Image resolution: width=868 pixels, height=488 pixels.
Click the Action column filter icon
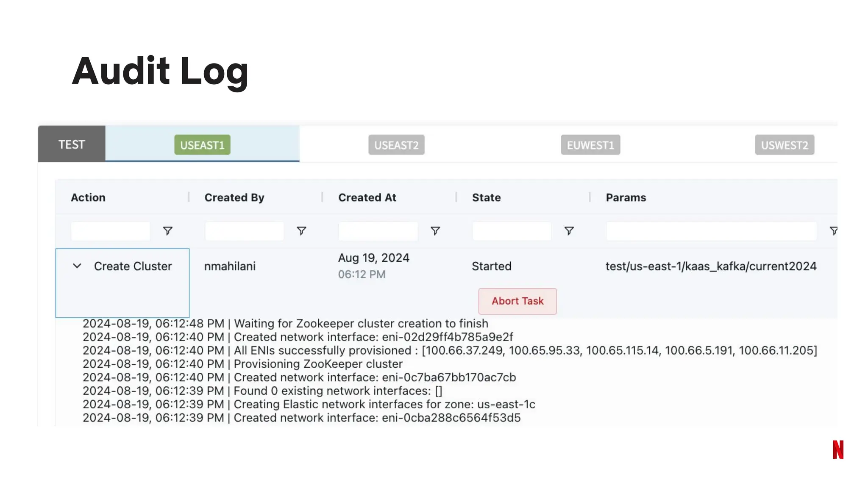[168, 231]
